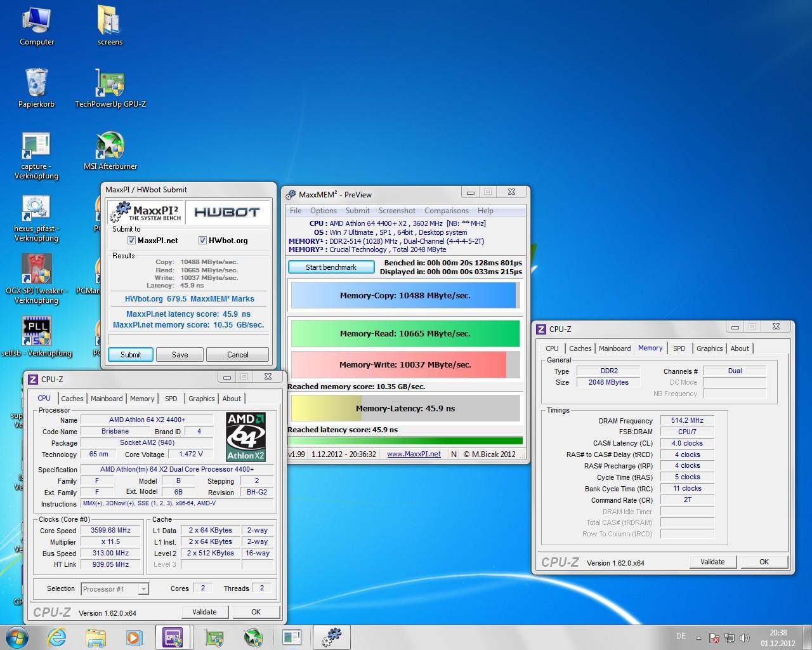Click the DRAM Frequency value 514.2 MHz
The width and height of the screenshot is (812, 650).
point(687,420)
